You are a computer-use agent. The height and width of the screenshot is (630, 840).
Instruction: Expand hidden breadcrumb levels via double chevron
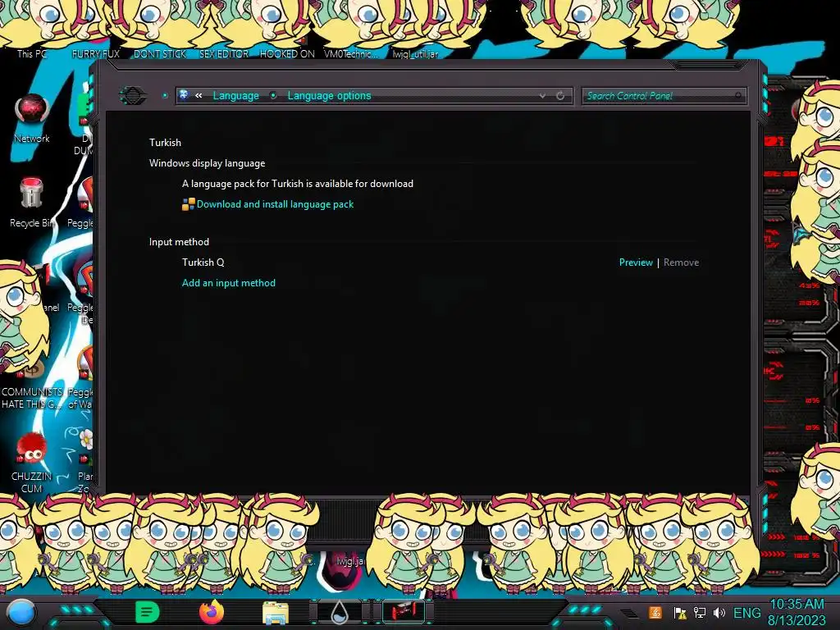click(199, 95)
